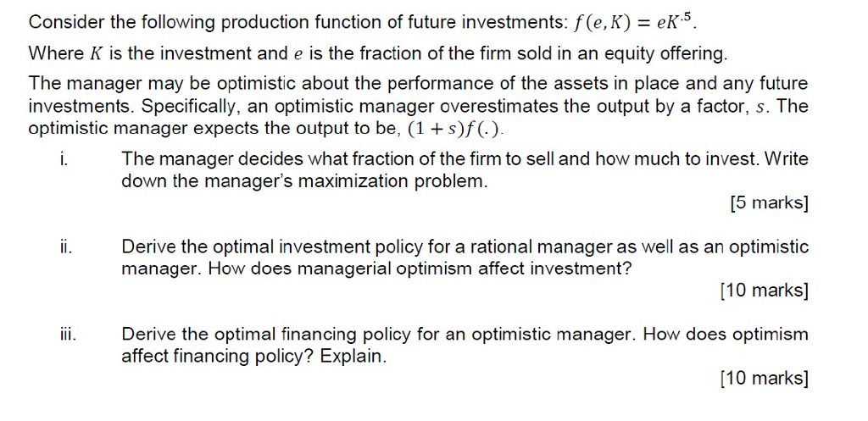Click the "[10 marks]" label under question ii

(x=765, y=291)
